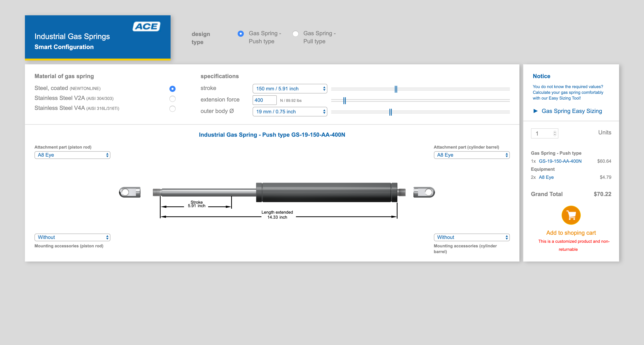Open piston rod mounting accessories dropdown
644x345 pixels.
pyautogui.click(x=72, y=237)
